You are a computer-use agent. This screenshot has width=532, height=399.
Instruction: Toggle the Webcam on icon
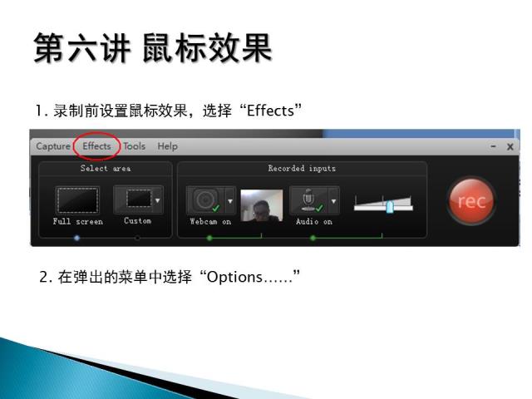coord(205,200)
